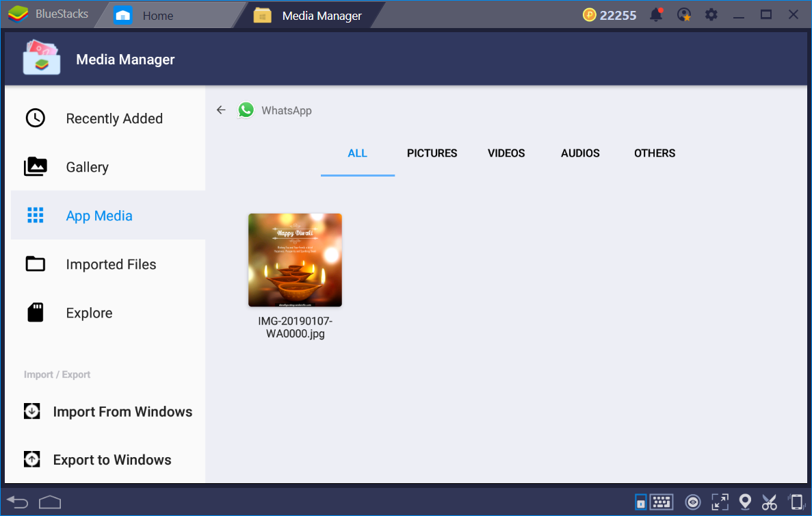Open the Diwali image thumbnail

click(x=295, y=260)
